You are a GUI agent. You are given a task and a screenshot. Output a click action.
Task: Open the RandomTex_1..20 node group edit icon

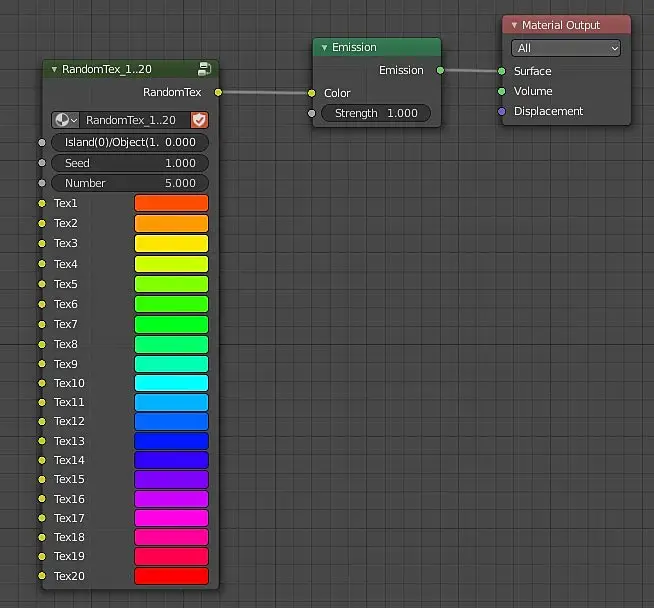[x=204, y=69]
